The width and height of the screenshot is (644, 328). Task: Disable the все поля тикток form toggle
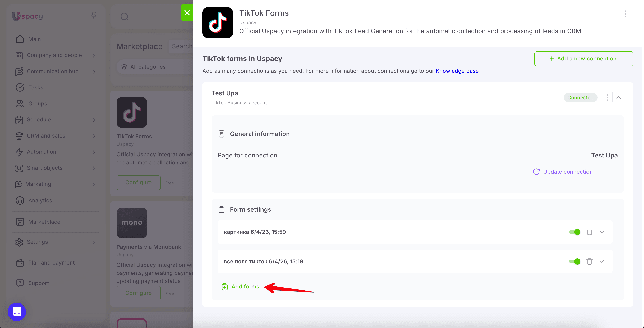click(575, 261)
